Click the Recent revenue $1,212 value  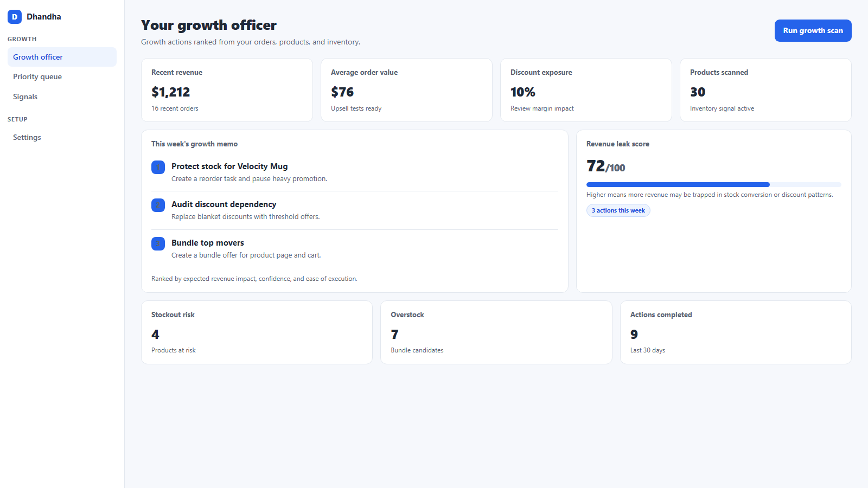pos(170,92)
